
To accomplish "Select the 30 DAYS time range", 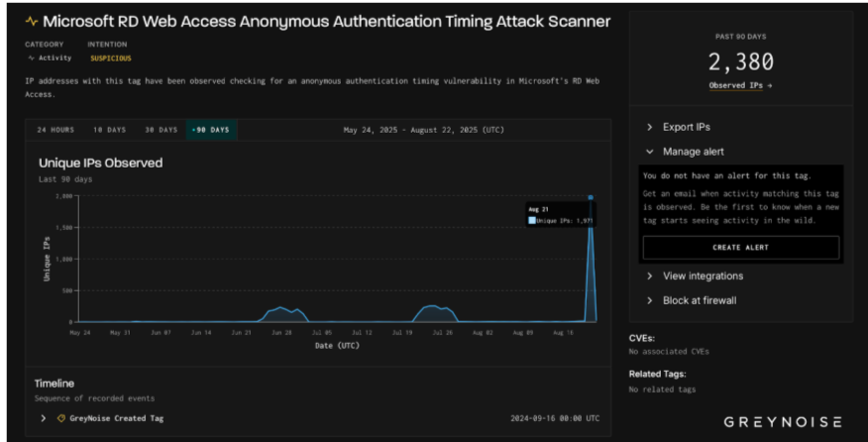I will [x=162, y=130].
